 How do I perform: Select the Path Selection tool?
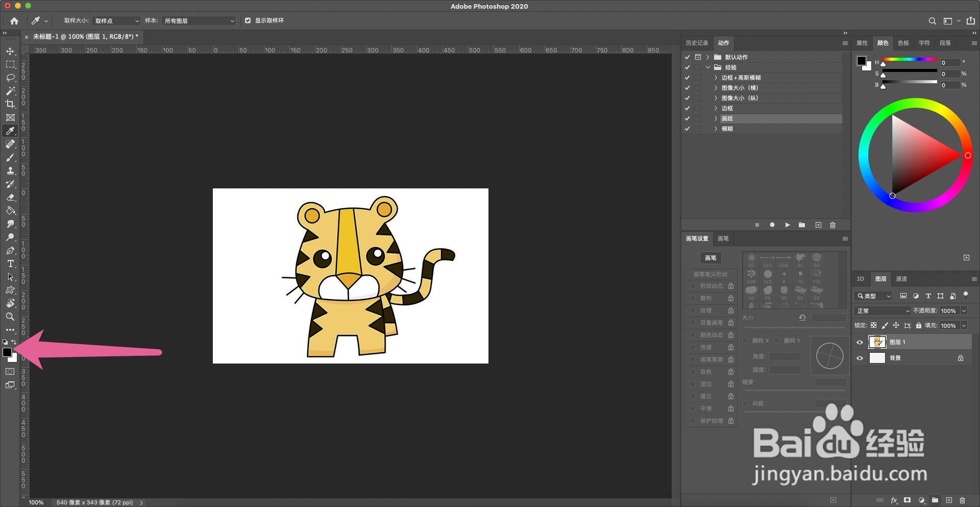10,277
